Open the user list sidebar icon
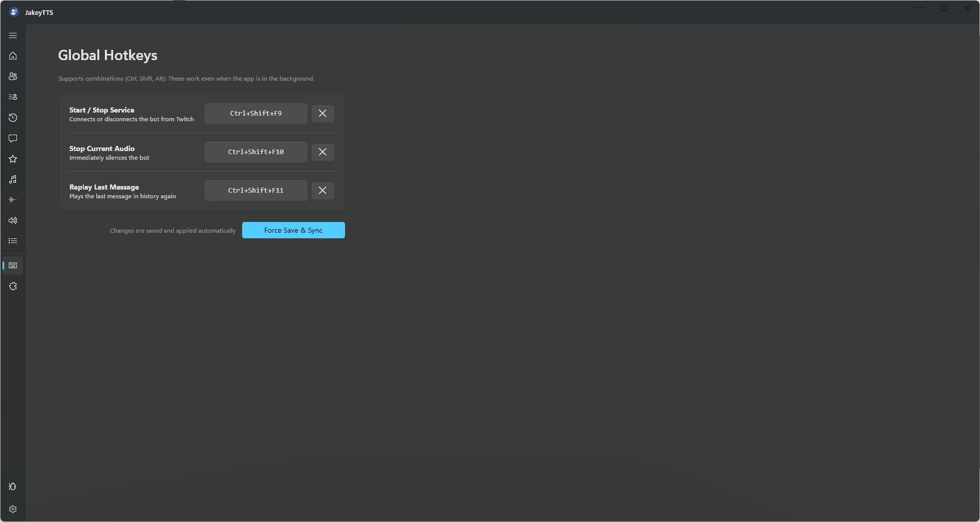 click(13, 97)
